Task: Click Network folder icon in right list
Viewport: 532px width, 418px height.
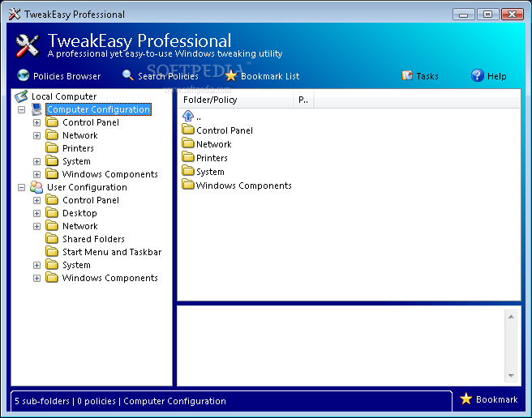Action: click(x=187, y=143)
